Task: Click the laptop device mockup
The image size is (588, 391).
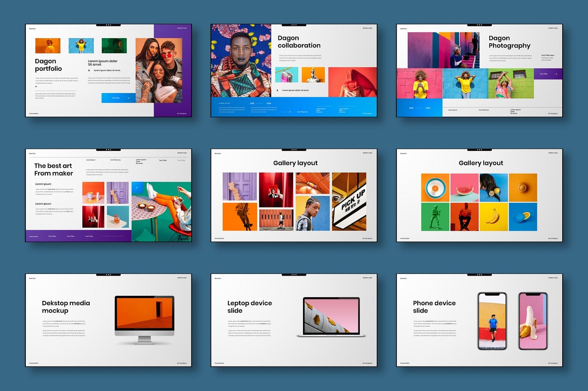Action: coord(331,317)
